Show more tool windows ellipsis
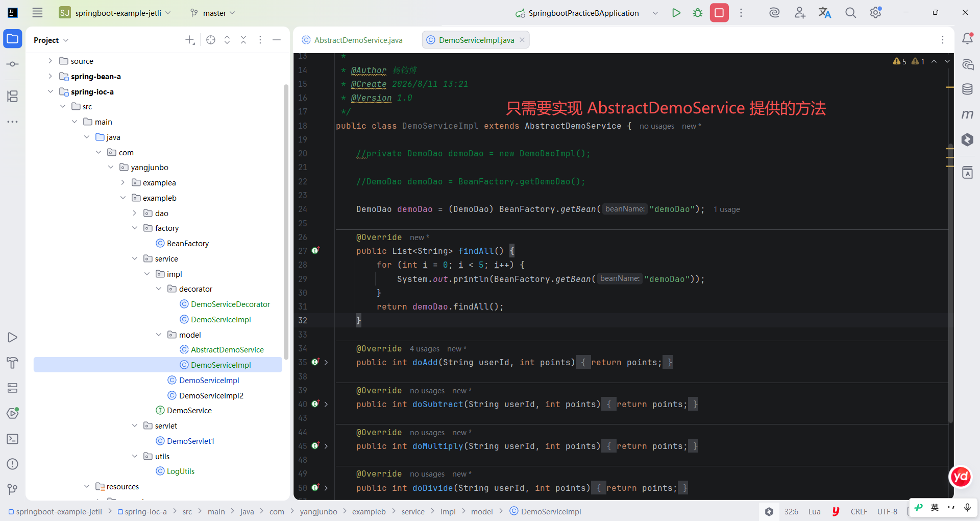This screenshot has width=980, height=521. pos(13,122)
